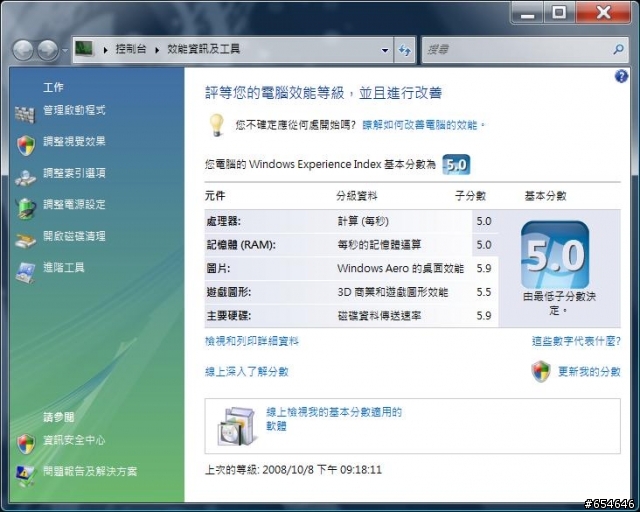Select the 處理器 row label
The height and width of the screenshot is (512, 640).
click(x=223, y=221)
